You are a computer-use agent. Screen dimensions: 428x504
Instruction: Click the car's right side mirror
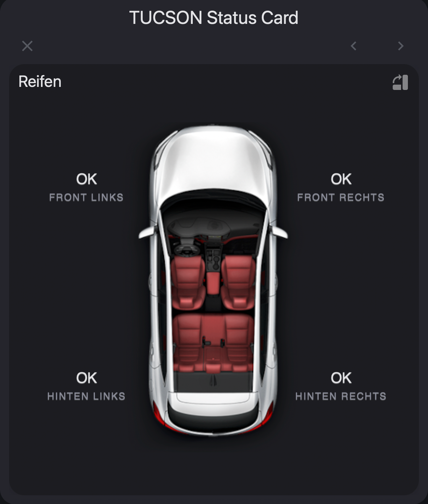point(278,232)
